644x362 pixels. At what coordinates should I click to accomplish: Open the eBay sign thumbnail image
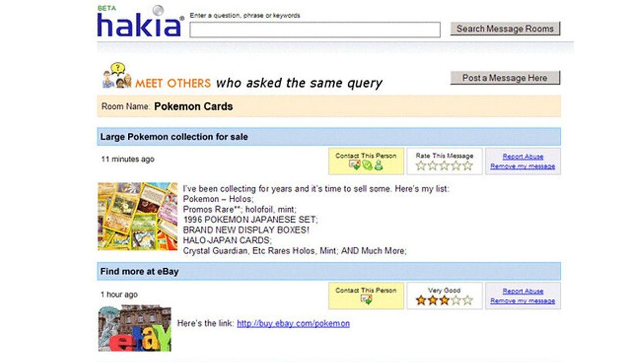click(135, 328)
